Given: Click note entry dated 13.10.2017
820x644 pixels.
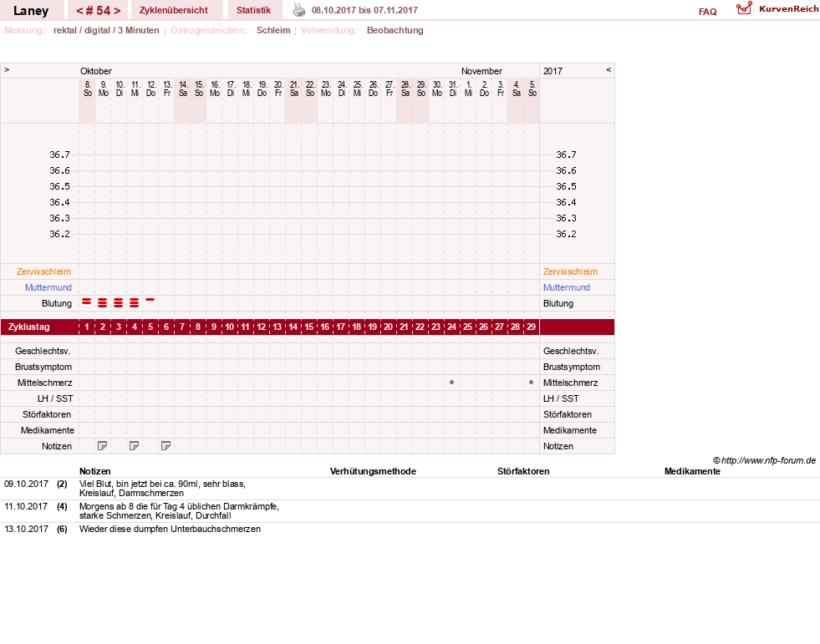Looking at the screenshot, I should tap(26, 529).
